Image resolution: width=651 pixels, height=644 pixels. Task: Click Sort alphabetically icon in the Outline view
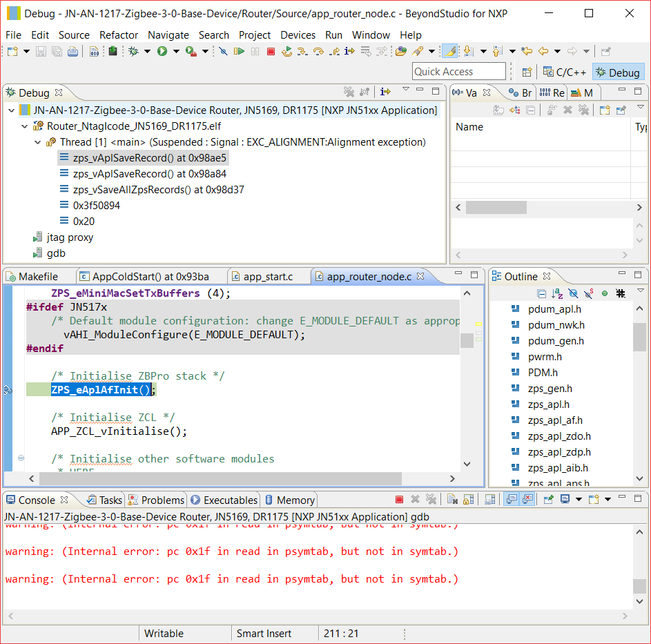coord(557,293)
